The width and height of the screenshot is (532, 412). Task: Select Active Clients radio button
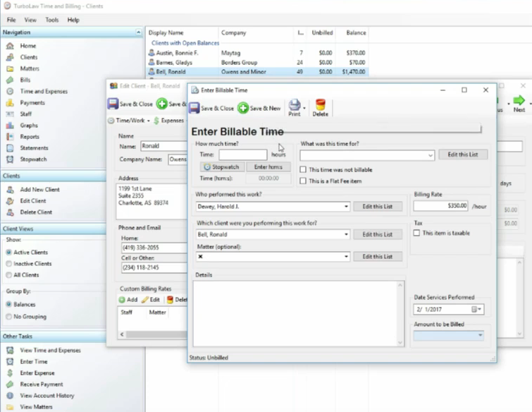9,253
